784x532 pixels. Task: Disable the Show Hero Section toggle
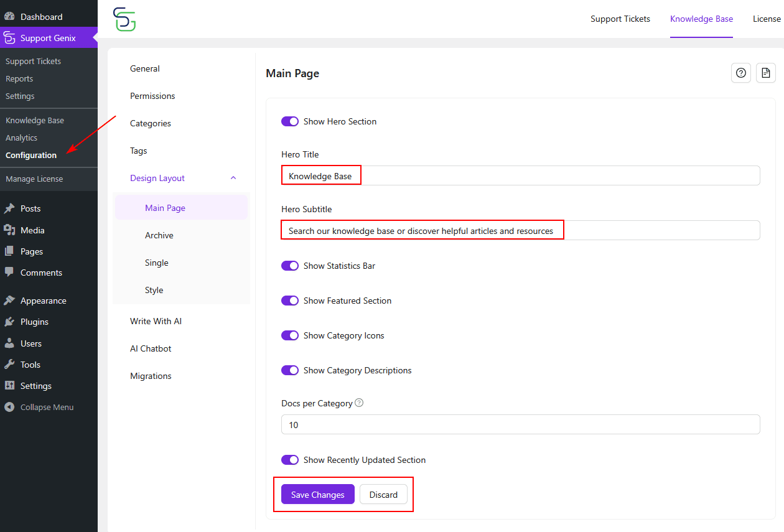point(290,121)
